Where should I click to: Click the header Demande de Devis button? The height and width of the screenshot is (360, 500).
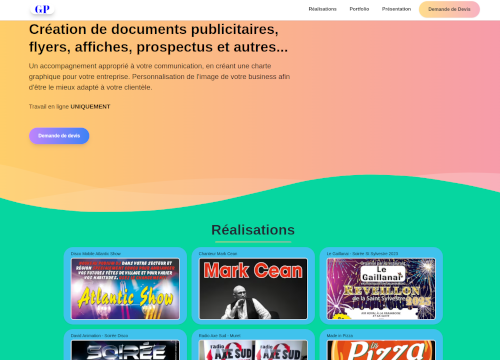point(449,9)
